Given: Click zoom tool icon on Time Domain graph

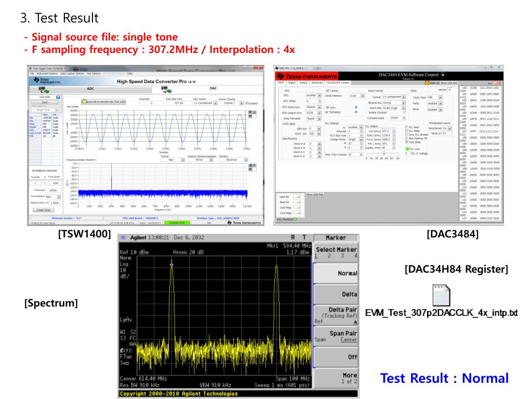Looking at the screenshot, I should click(x=250, y=112).
